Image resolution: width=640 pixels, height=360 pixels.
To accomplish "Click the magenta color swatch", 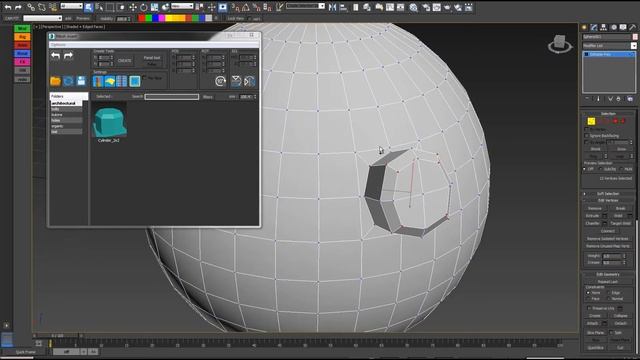I will (x=162, y=18).
